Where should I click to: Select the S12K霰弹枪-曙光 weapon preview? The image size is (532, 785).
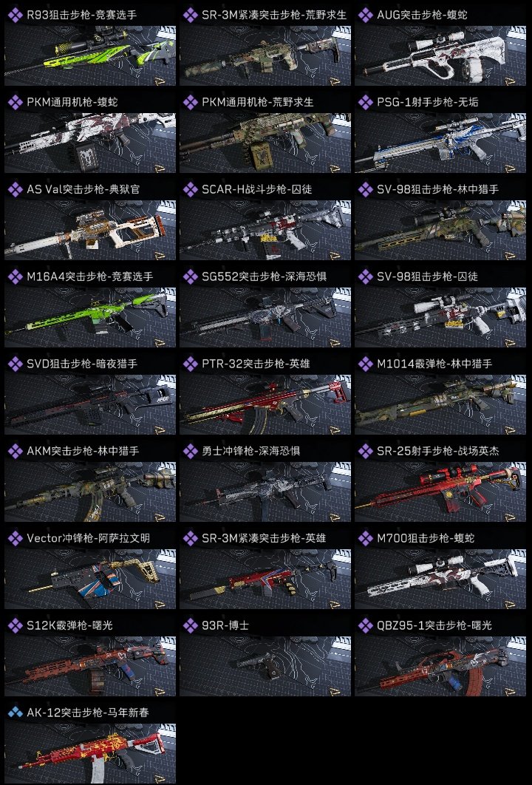(x=90, y=666)
